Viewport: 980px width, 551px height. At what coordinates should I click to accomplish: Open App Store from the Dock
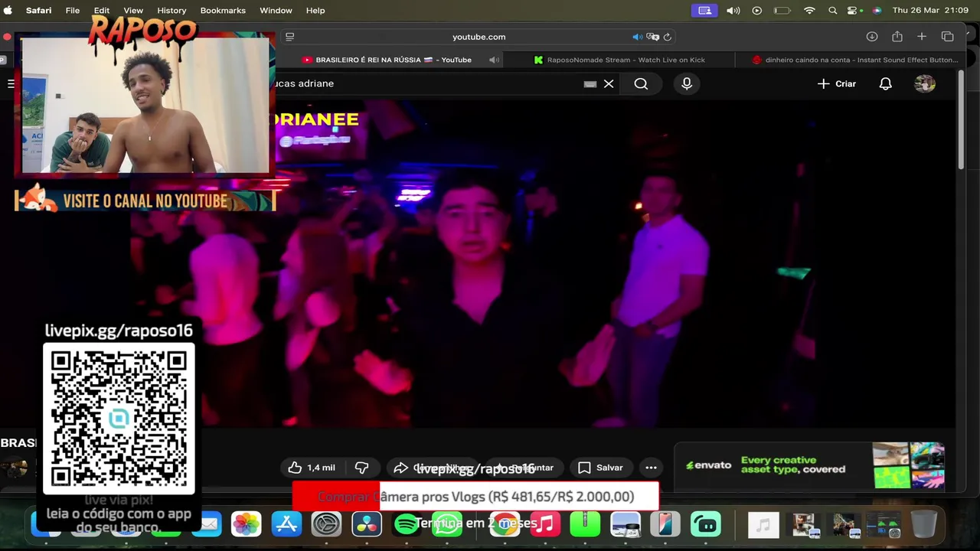pyautogui.click(x=286, y=524)
